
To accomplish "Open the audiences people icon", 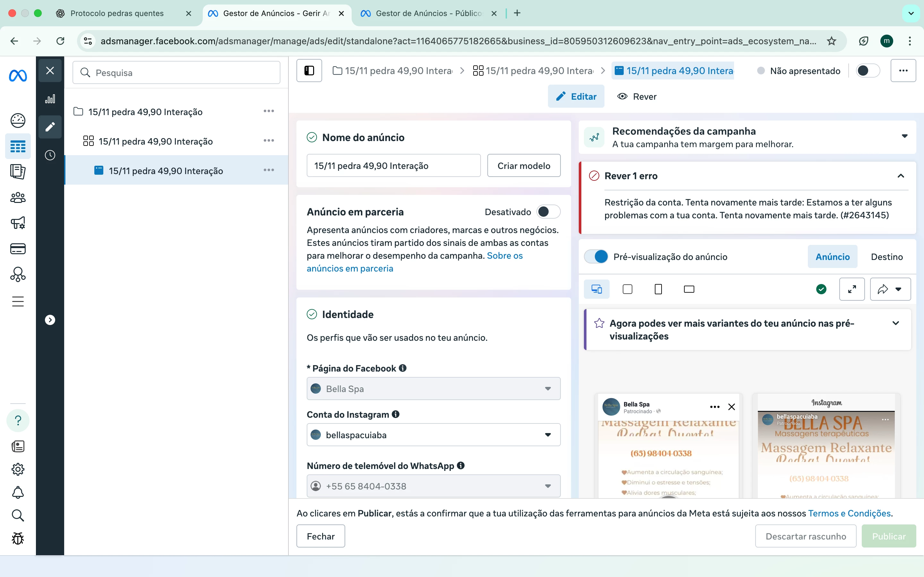I will click(18, 198).
